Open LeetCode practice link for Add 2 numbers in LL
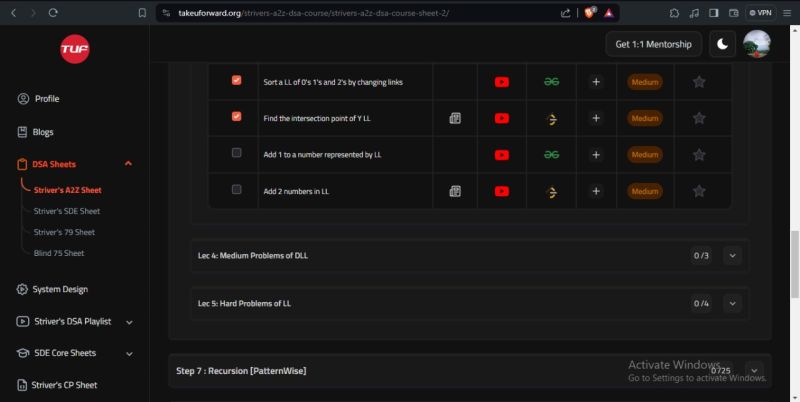Screen dimensions: 800x402 pyautogui.click(x=552, y=192)
